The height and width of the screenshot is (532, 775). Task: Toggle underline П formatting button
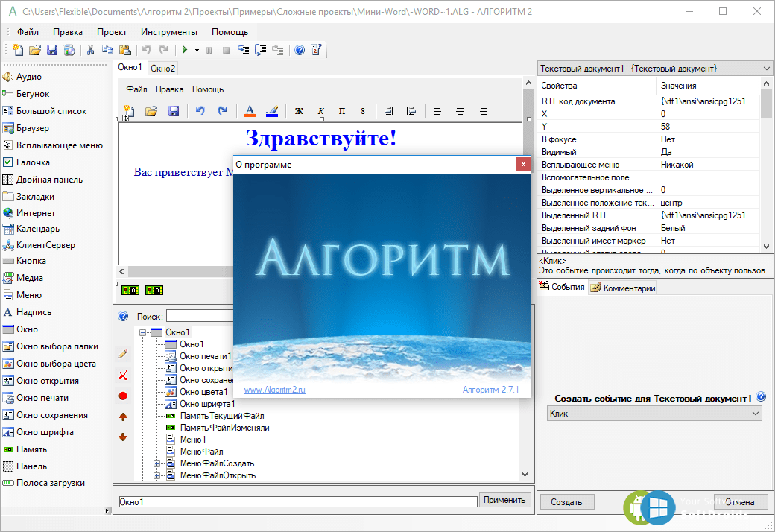click(x=342, y=111)
